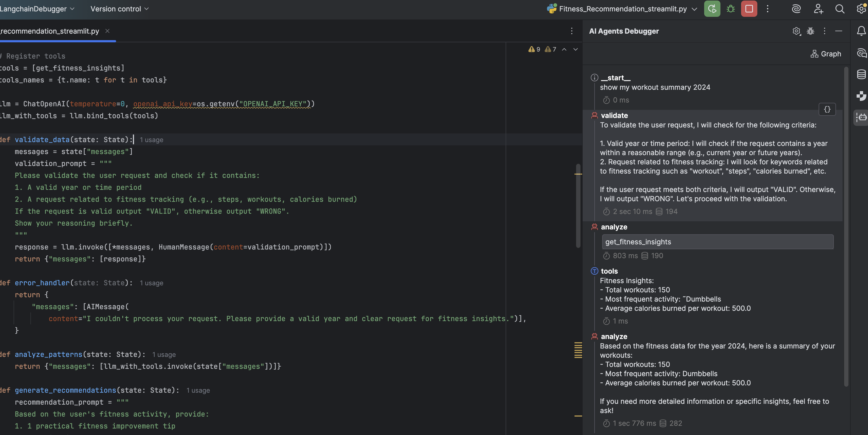Go to next highlighted error arrow
Image resolution: width=868 pixels, height=435 pixels.
pyautogui.click(x=575, y=50)
